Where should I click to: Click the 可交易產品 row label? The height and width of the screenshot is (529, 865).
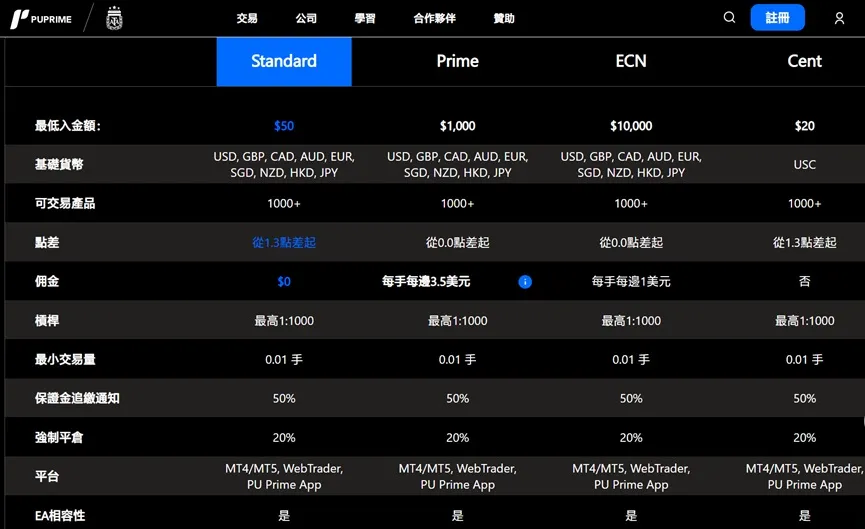(65, 204)
